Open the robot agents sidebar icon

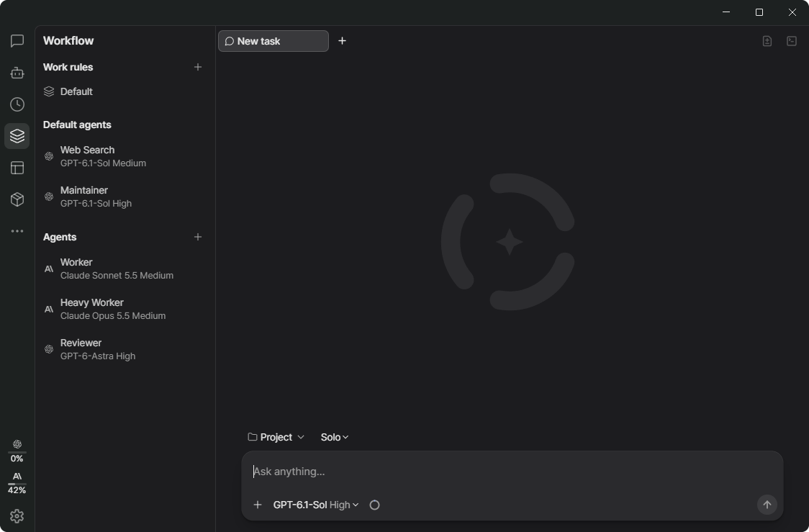[17, 73]
